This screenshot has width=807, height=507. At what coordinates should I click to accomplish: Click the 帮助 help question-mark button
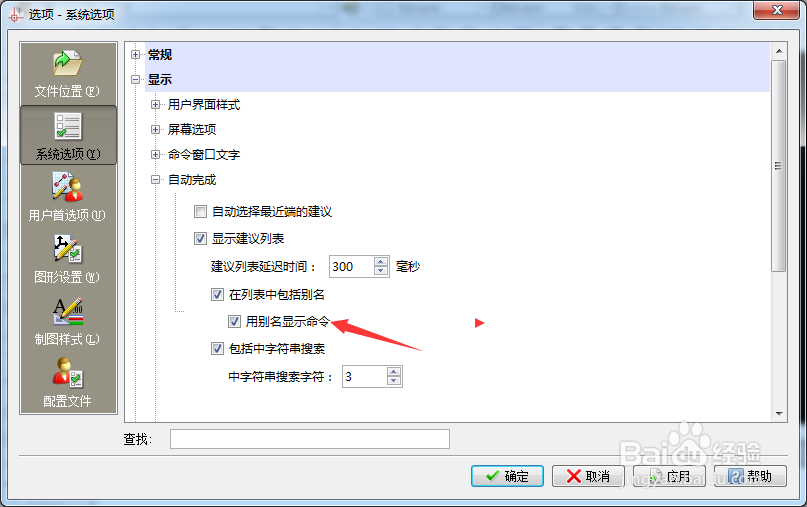pyautogui.click(x=750, y=476)
